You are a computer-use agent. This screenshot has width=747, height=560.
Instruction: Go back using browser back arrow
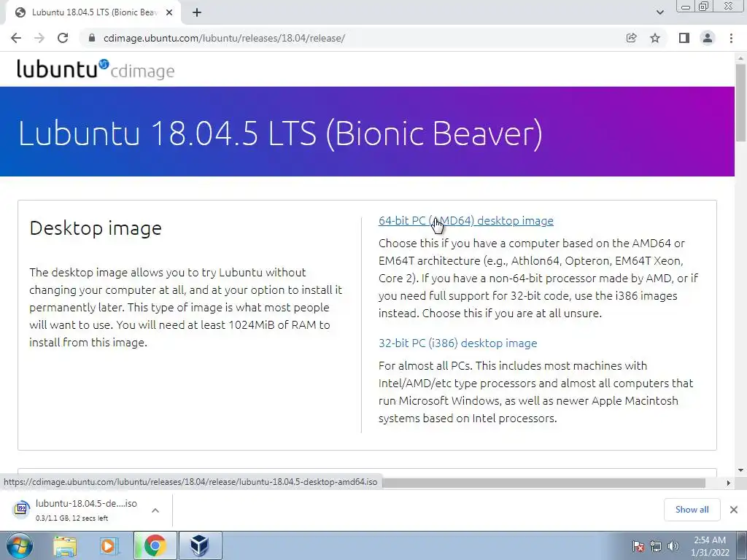click(16, 38)
